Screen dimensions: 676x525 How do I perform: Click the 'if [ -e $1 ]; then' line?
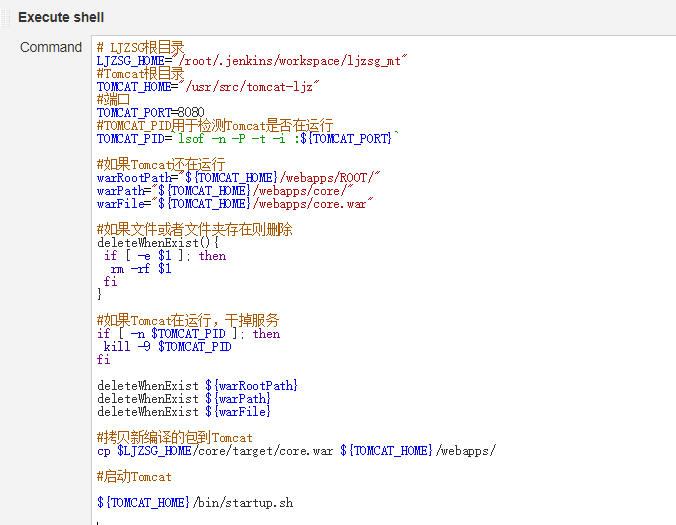(x=165, y=256)
